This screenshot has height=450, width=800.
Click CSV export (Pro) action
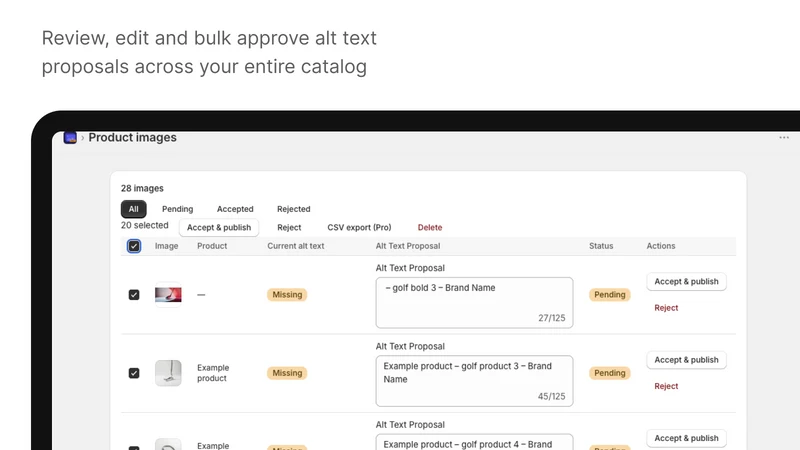[x=359, y=228]
